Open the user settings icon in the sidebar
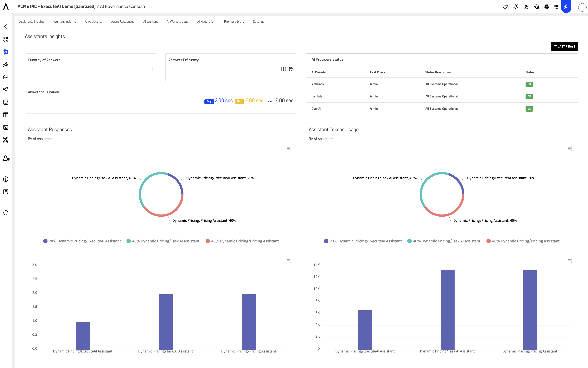Screen dimensions: 588x368 6,158
